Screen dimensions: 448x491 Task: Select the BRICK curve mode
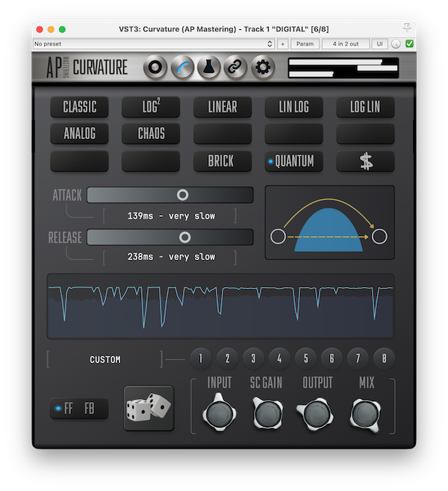(223, 161)
